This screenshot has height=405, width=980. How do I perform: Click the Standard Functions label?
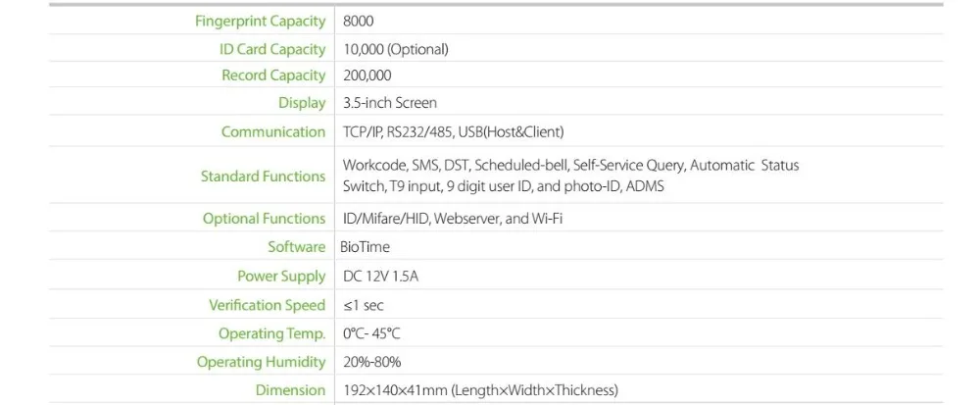263,177
